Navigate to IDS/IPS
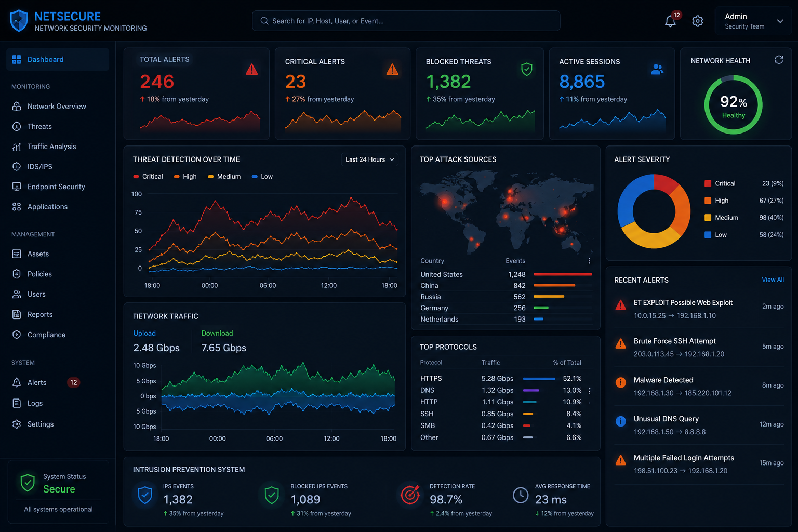 (x=39, y=167)
